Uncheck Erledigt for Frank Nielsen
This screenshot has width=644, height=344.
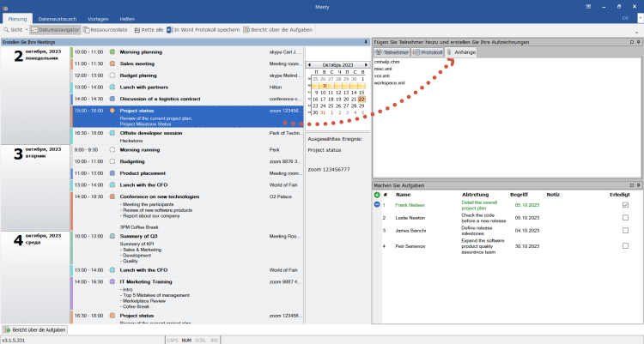coord(625,205)
